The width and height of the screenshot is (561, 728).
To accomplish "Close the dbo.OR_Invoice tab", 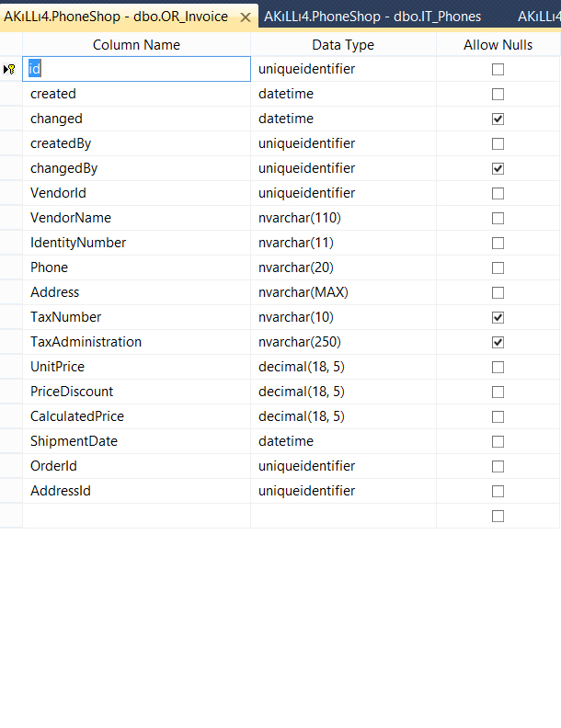I will click(246, 17).
